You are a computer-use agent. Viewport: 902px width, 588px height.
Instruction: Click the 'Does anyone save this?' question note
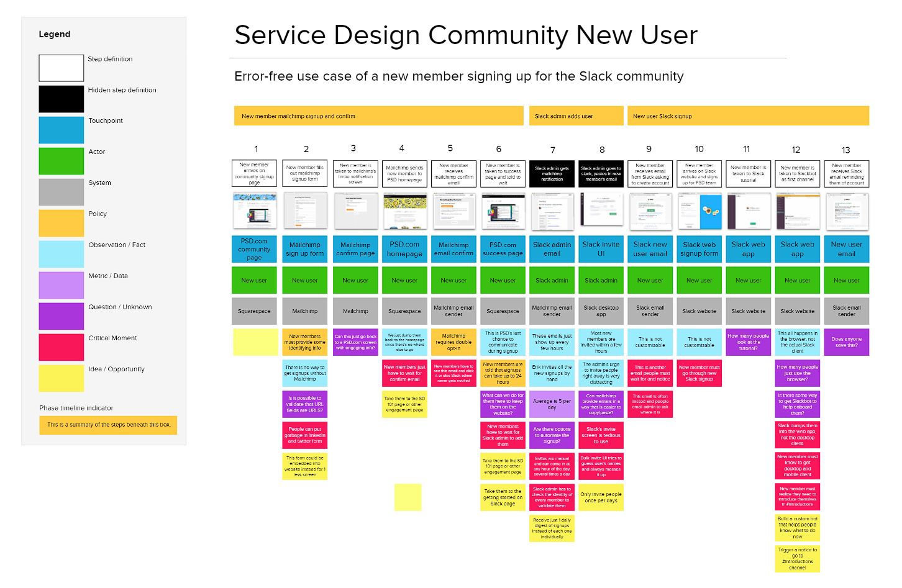point(847,342)
